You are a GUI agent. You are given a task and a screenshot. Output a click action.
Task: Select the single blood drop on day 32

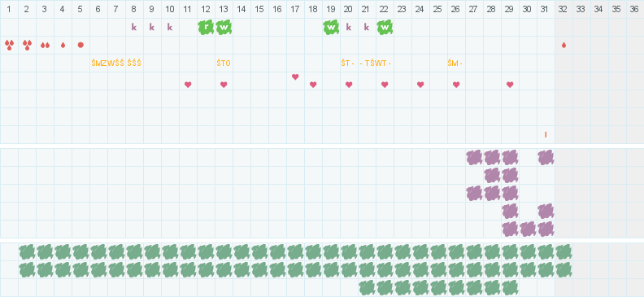coord(564,45)
